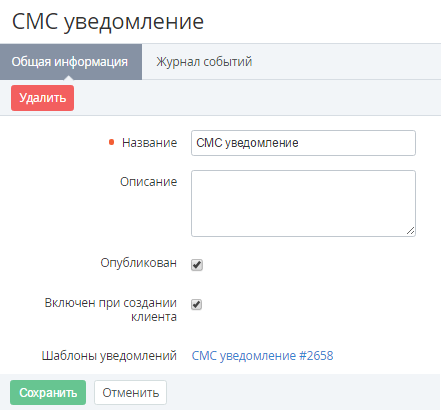
Task: Click the Шаблоны уведомлений label
Action: [109, 356]
